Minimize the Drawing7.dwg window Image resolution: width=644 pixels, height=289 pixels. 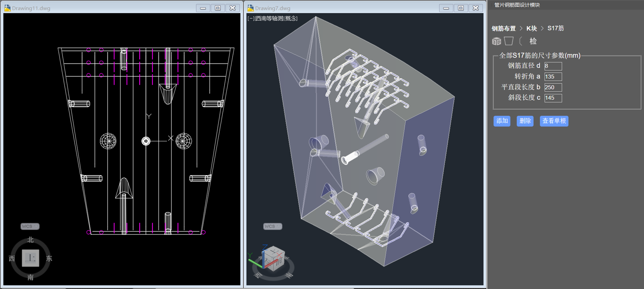(446, 8)
